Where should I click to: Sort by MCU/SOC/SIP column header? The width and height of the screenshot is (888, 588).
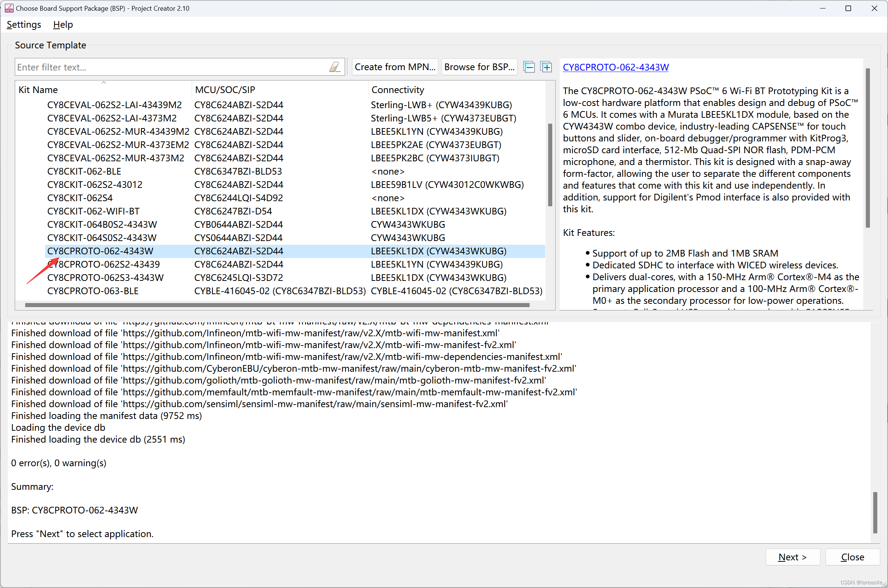coord(225,90)
